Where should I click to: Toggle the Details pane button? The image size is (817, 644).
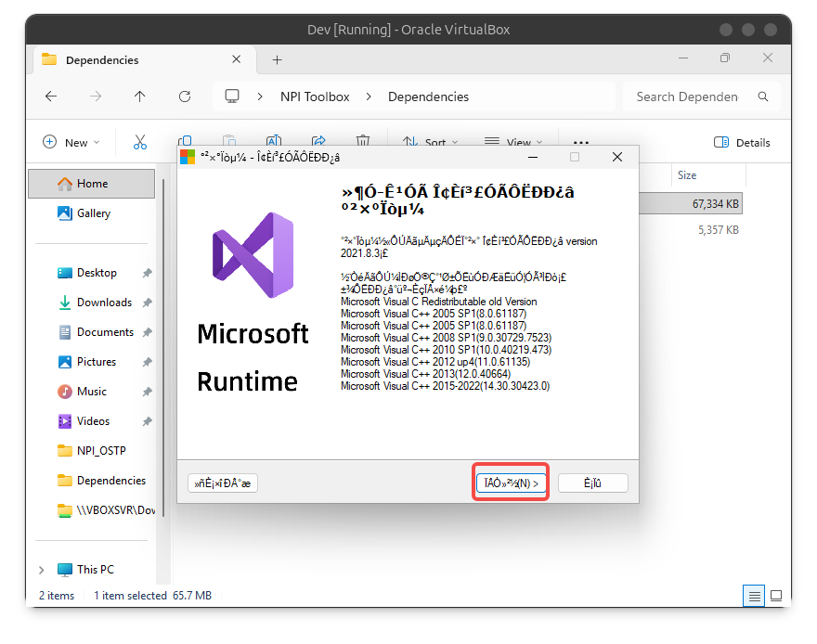point(742,142)
